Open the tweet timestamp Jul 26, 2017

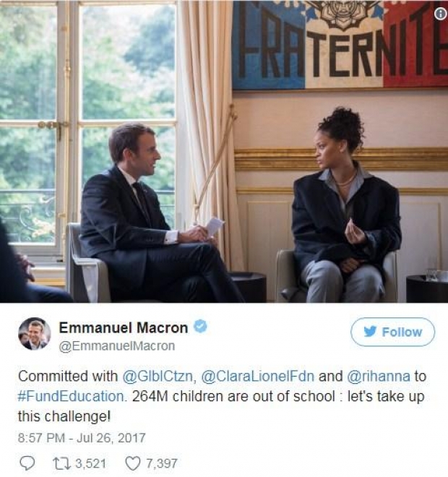82,438
